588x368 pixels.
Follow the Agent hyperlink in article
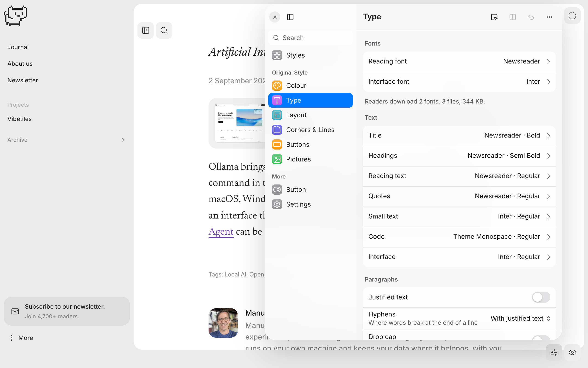tap(221, 231)
